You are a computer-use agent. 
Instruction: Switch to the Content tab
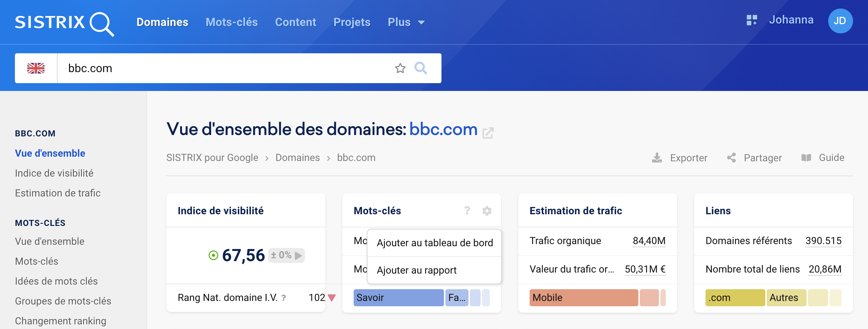[295, 22]
